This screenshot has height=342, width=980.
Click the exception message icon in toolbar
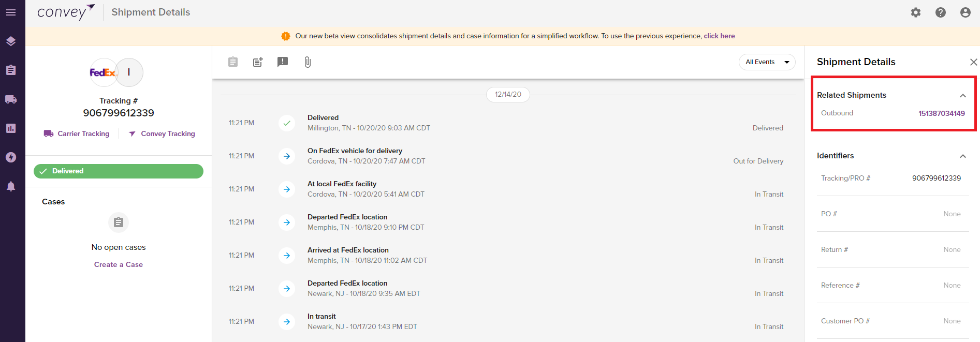click(283, 62)
